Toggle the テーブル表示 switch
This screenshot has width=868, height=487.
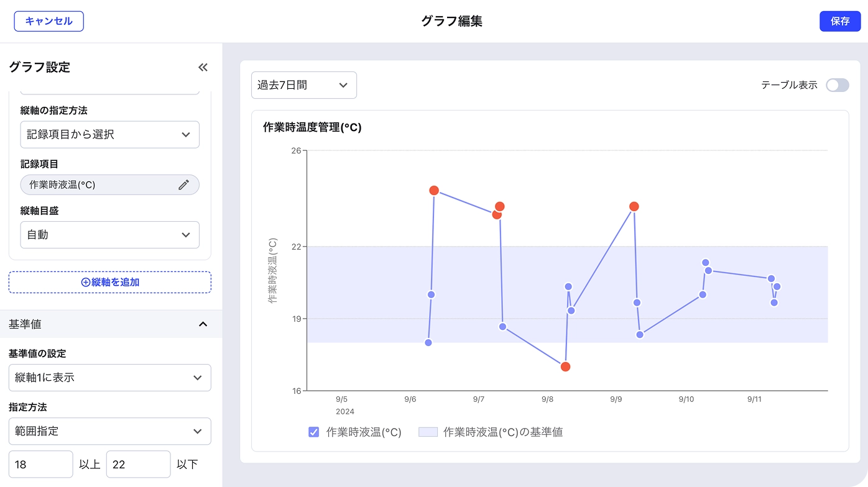pos(837,85)
